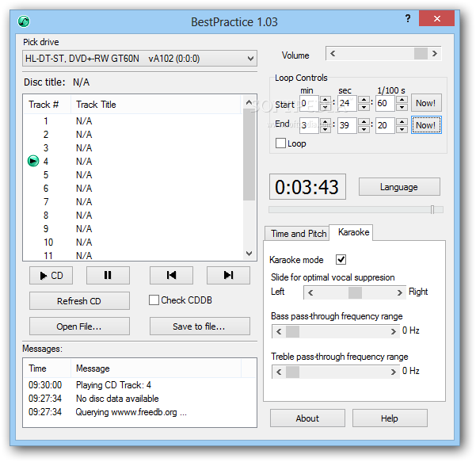The height and width of the screenshot is (462, 476).
Task: Click the vocal suppression slider thumb
Action: pos(355,293)
